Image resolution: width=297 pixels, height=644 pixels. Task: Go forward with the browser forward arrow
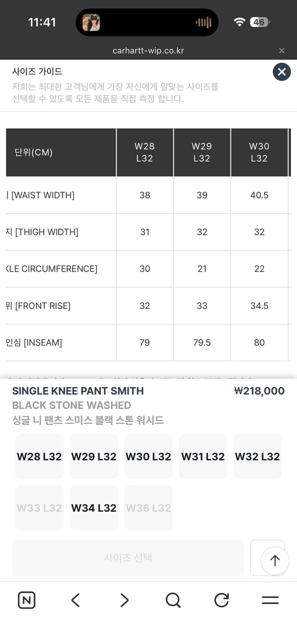pyautogui.click(x=124, y=600)
